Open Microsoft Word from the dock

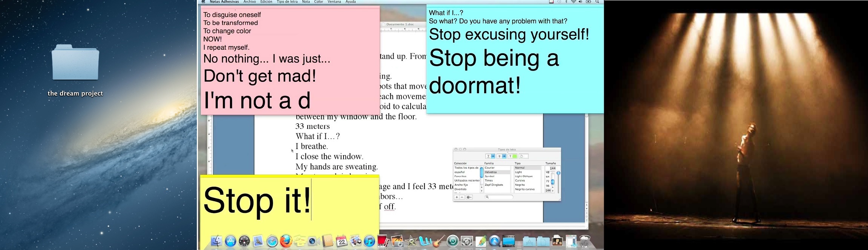click(426, 241)
